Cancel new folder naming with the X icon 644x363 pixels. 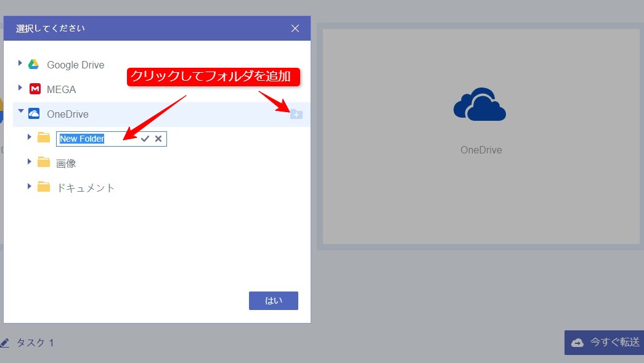click(x=158, y=139)
